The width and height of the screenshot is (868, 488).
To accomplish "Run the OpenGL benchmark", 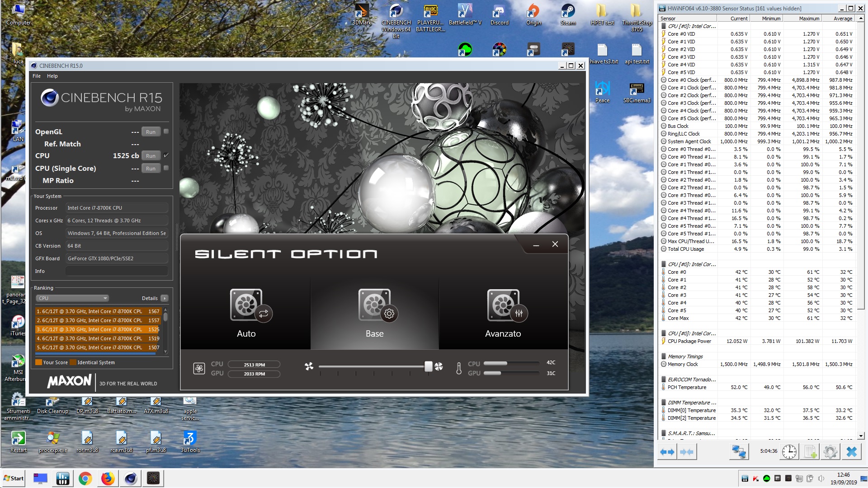I will point(151,132).
